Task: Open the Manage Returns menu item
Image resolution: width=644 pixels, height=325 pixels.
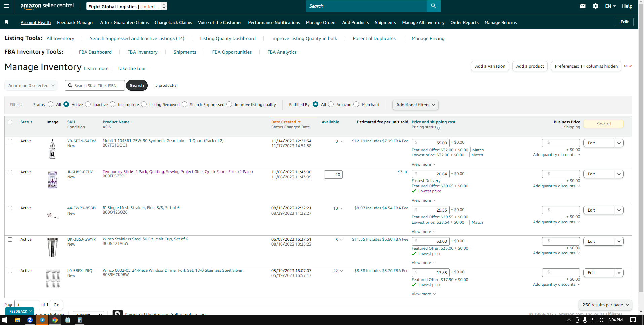Action: (x=500, y=23)
